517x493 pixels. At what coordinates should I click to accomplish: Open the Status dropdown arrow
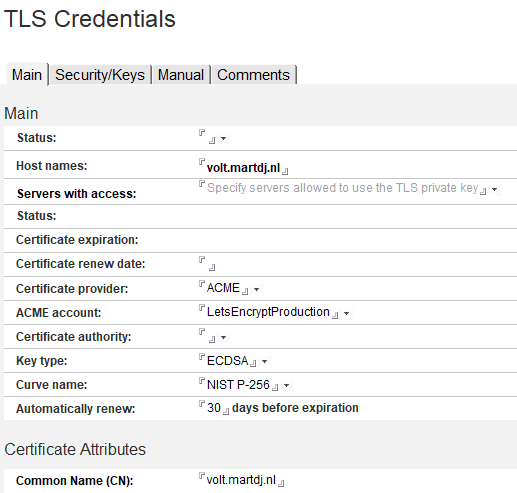[x=224, y=138]
